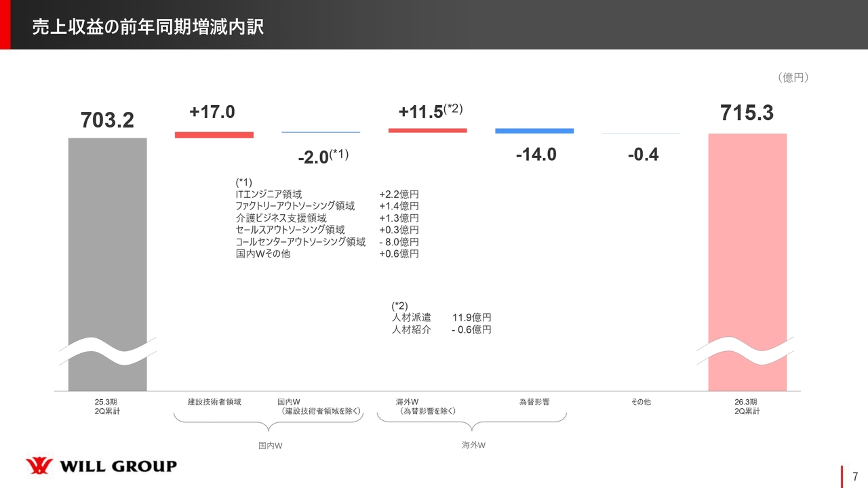
Task: Click the 為替影響 axis label
Action: (534, 402)
